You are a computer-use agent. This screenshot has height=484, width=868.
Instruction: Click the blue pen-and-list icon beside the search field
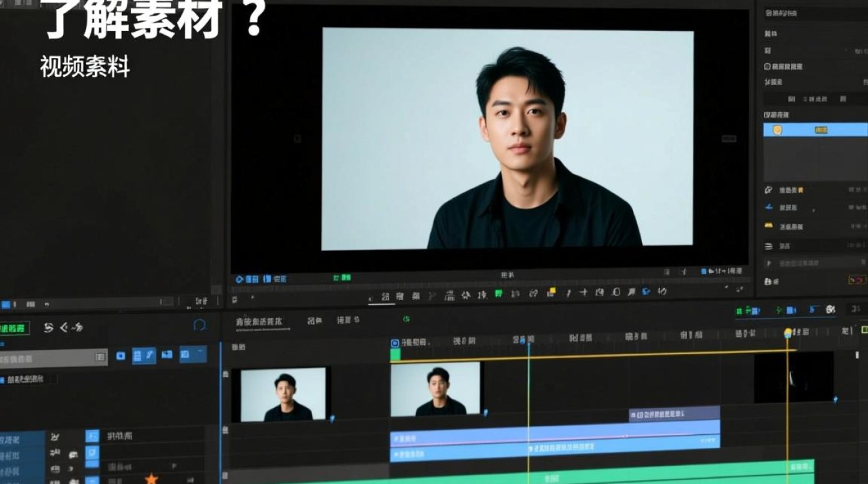pos(144,356)
